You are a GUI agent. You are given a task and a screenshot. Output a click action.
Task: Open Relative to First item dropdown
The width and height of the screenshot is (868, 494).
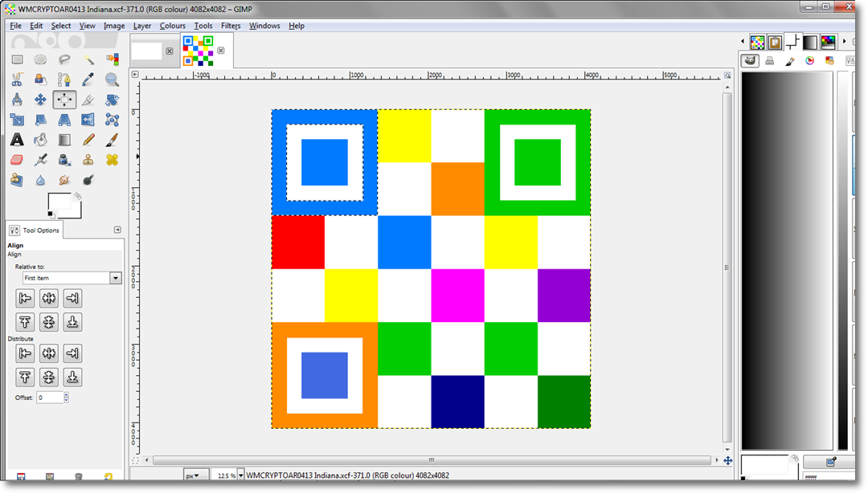[72, 278]
